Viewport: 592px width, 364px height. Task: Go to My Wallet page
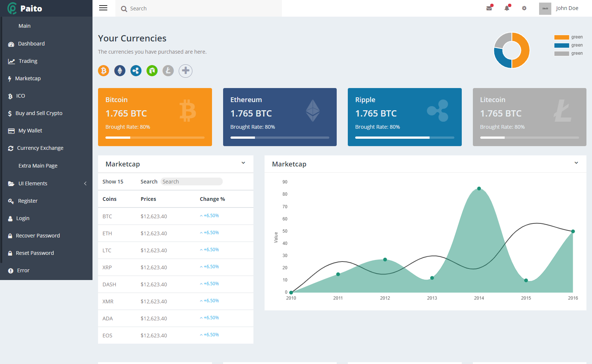pyautogui.click(x=30, y=131)
